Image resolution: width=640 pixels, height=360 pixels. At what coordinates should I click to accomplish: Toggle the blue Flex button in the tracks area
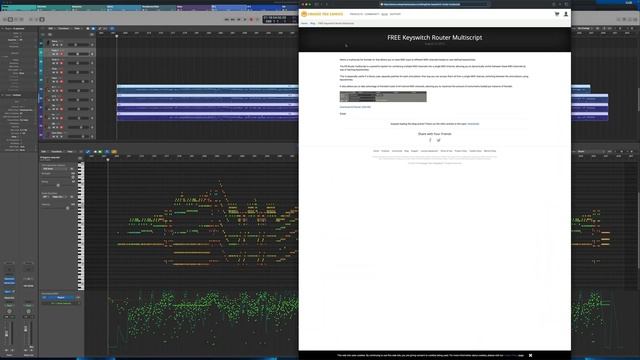click(112, 29)
